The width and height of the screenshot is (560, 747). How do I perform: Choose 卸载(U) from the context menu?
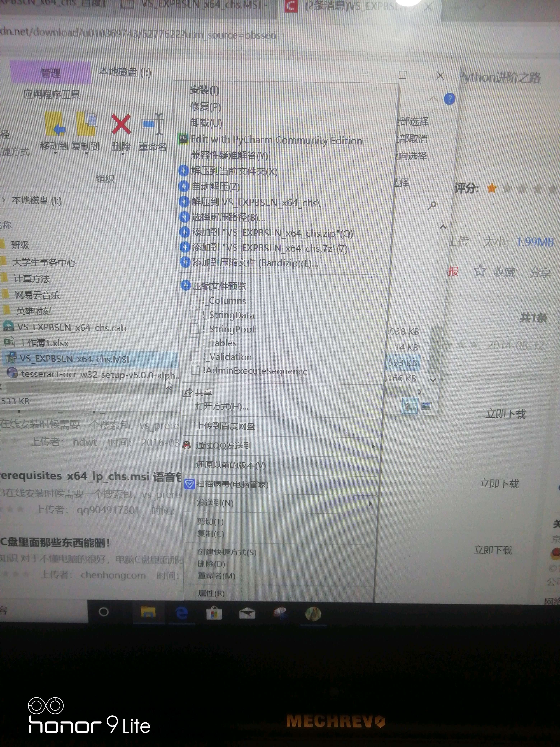point(206,123)
